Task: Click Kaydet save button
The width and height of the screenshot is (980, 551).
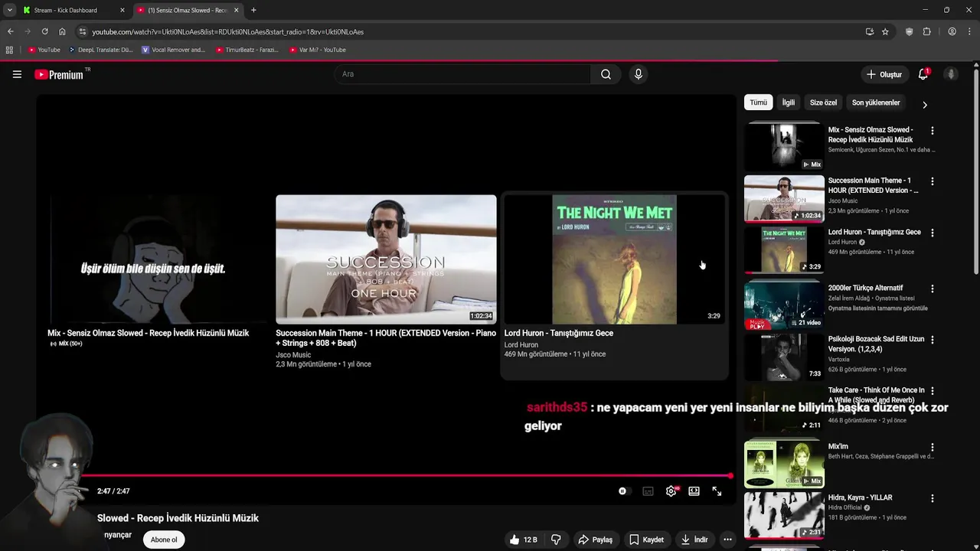Action: point(646,540)
